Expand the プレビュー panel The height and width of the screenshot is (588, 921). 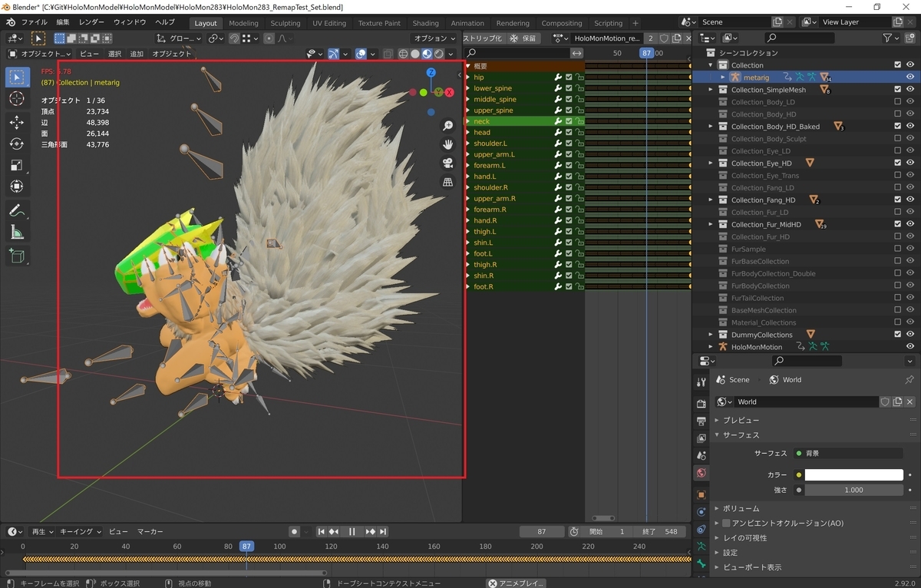click(x=717, y=420)
